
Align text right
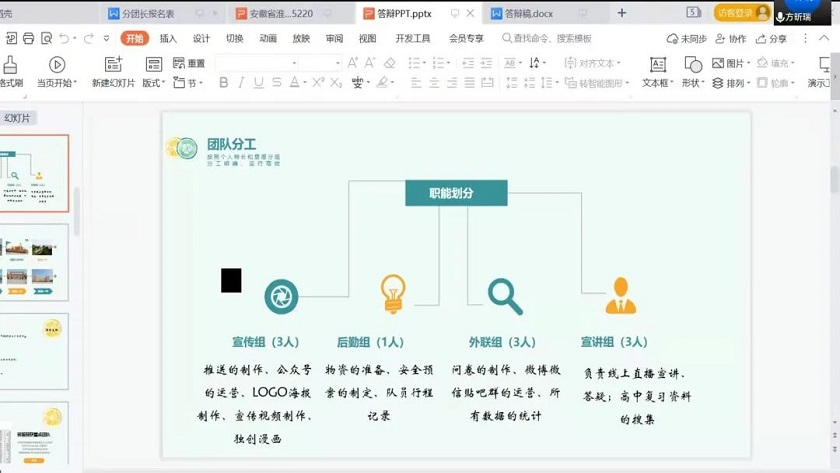tap(452, 83)
